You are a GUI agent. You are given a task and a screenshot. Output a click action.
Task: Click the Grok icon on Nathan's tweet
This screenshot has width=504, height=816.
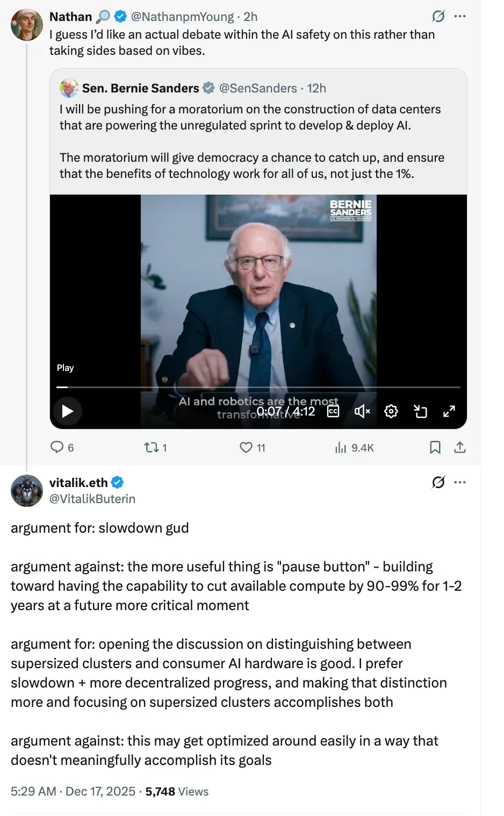tap(438, 16)
